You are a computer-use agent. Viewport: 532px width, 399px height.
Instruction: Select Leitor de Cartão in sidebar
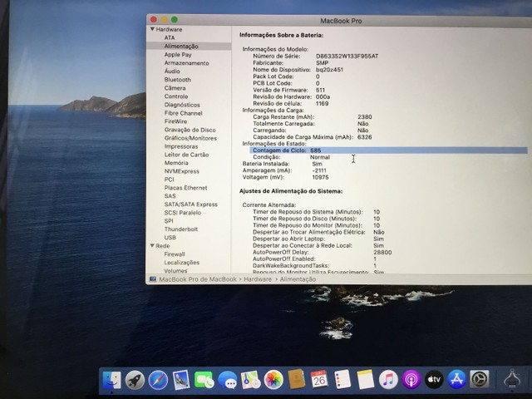click(186, 155)
